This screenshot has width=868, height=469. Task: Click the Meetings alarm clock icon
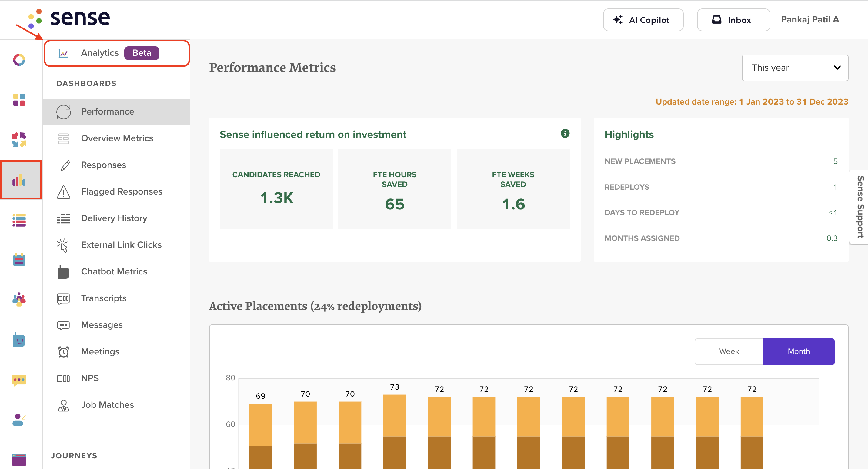point(63,352)
